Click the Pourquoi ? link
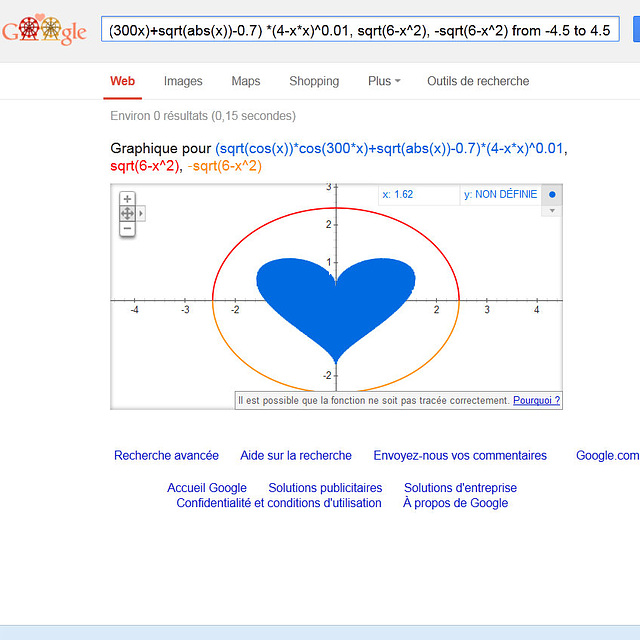 click(536, 400)
